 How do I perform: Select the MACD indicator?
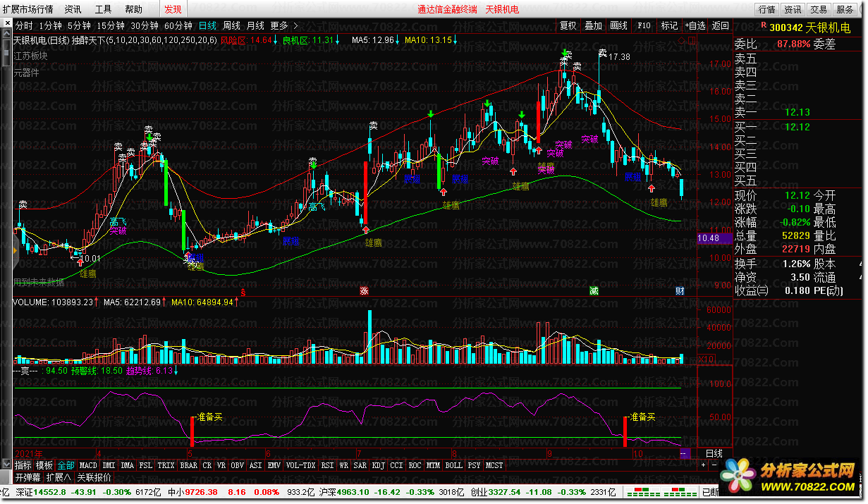(x=88, y=466)
